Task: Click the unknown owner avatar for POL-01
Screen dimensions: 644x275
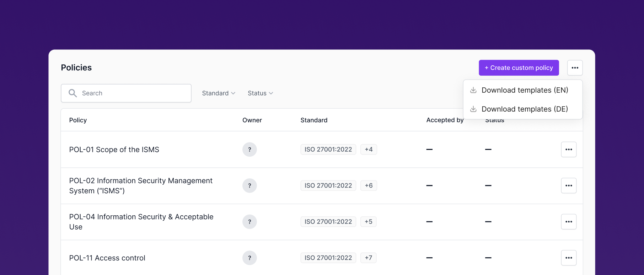Action: [249, 150]
